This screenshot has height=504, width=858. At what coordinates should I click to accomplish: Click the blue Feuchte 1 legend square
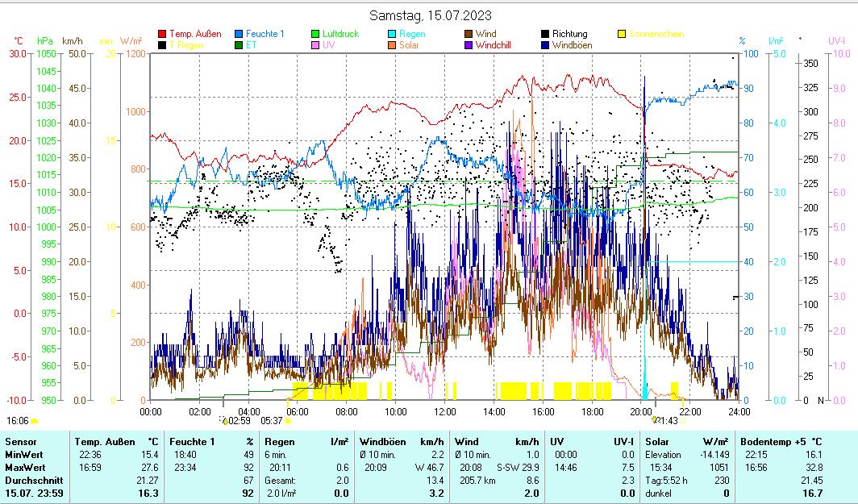coord(239,34)
